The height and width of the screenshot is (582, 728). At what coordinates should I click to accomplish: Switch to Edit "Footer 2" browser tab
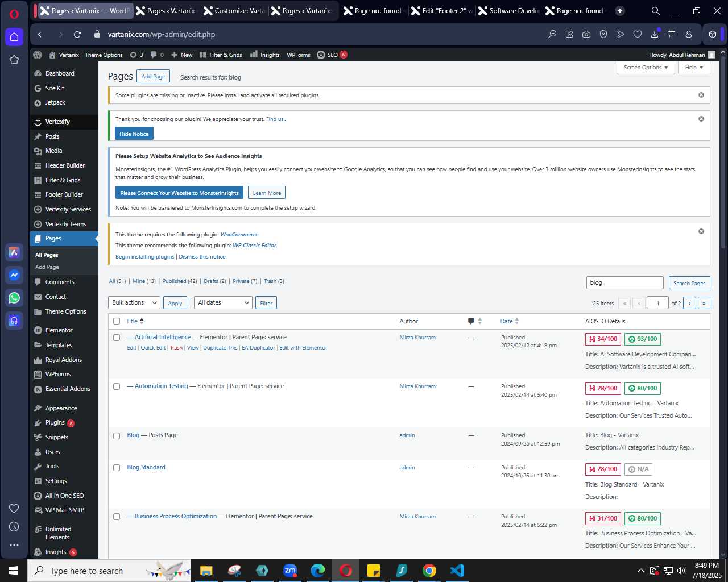[442, 11]
